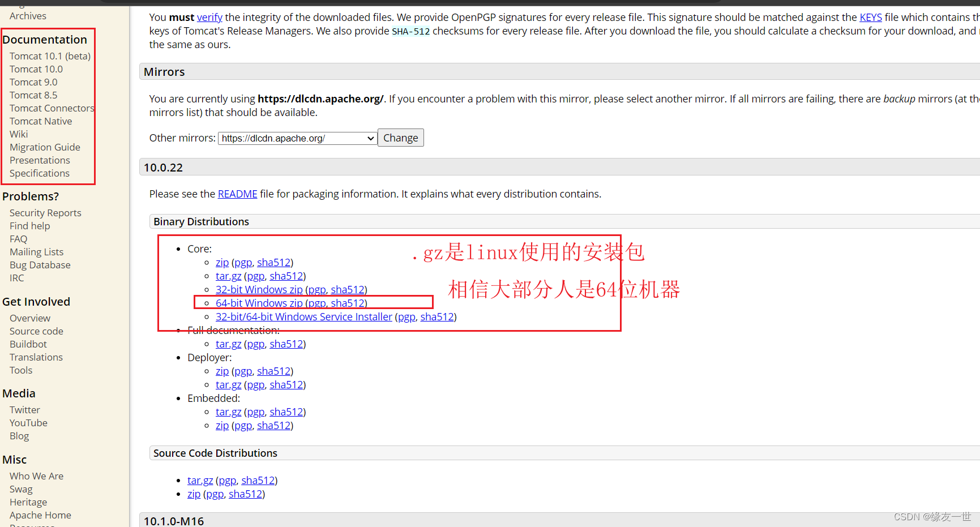Open Deployer tar.gz sha512 checksum
Screen dimensions: 980x527
click(286, 385)
